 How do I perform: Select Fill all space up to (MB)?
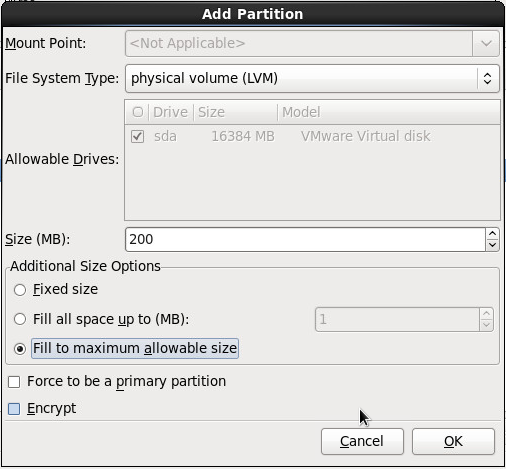(x=20, y=319)
